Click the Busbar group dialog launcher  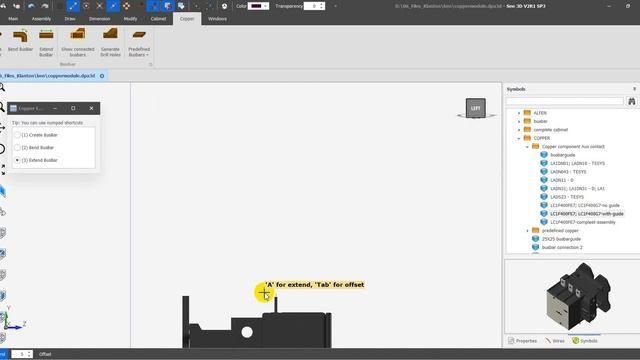(150, 64)
